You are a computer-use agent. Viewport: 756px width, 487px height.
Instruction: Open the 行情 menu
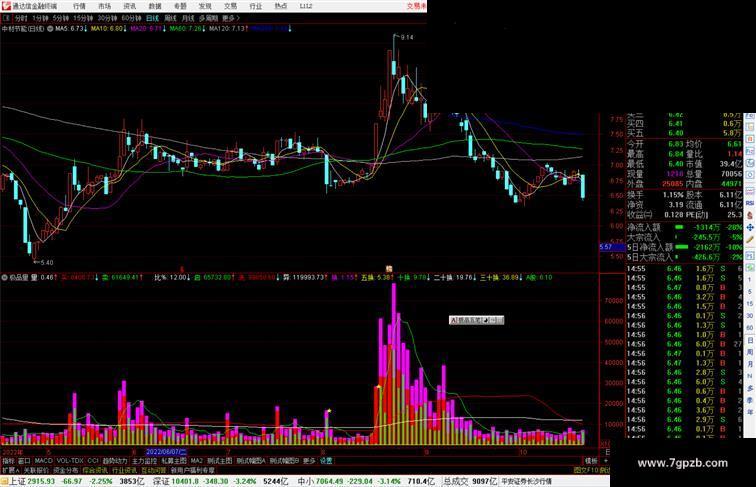coord(79,6)
